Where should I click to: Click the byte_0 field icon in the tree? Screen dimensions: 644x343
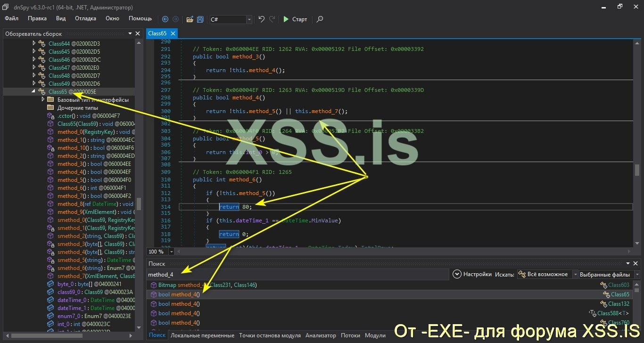pyautogui.click(x=51, y=284)
